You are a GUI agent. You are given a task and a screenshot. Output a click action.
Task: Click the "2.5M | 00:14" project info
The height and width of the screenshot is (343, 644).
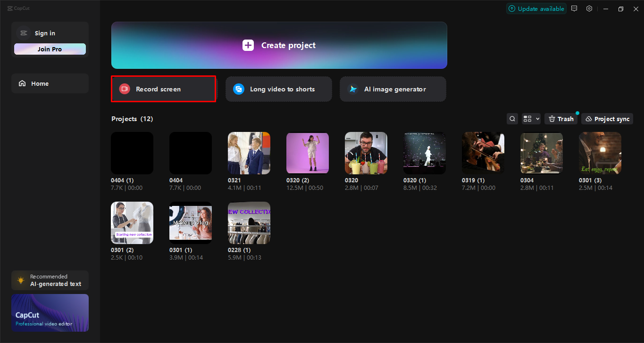click(x=595, y=188)
